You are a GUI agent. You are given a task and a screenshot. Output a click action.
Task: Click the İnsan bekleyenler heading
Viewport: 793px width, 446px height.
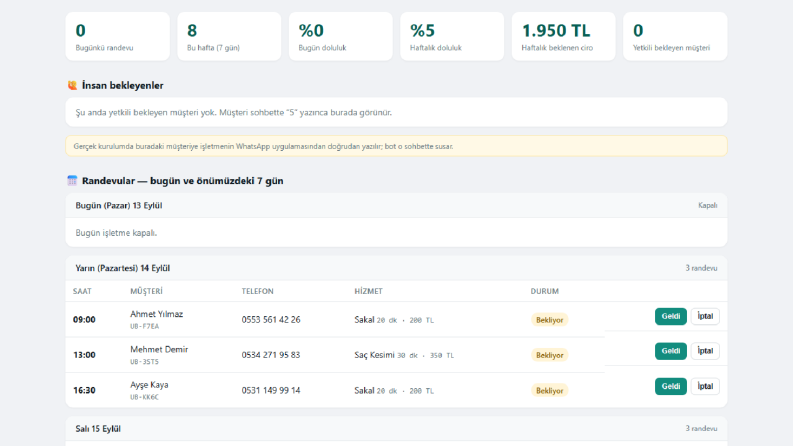122,85
